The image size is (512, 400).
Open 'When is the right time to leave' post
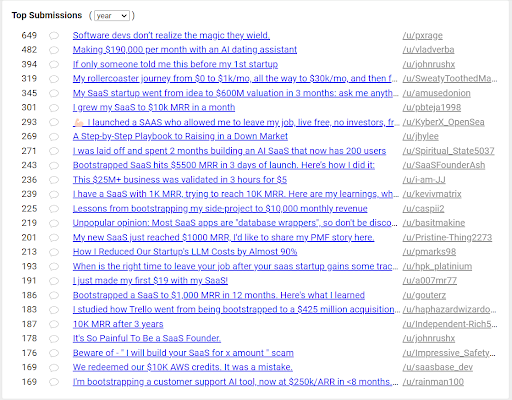[x=235, y=266]
